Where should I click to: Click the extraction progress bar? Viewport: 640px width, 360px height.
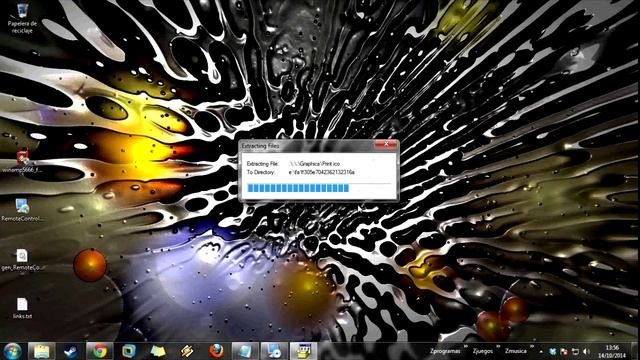[x=319, y=188]
